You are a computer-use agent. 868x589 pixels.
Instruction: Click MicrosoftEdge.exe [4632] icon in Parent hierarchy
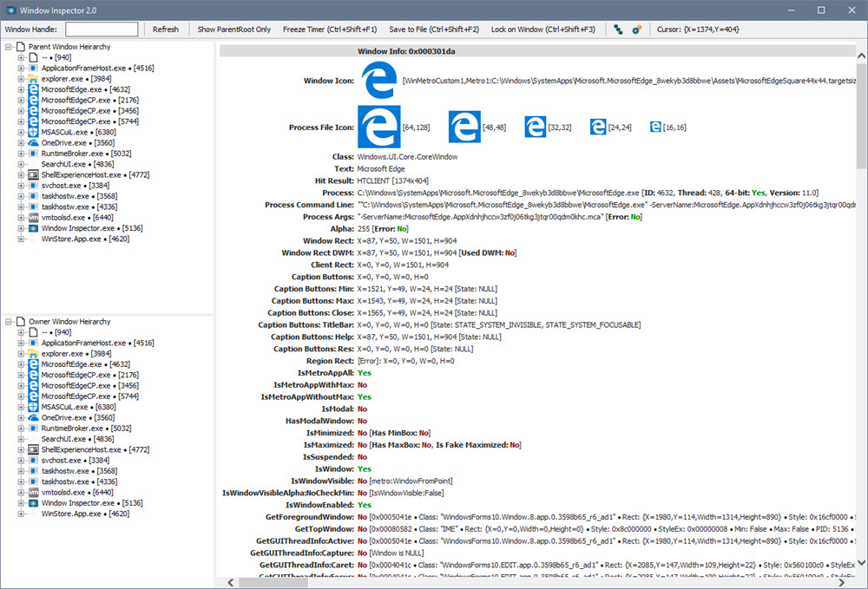point(33,89)
